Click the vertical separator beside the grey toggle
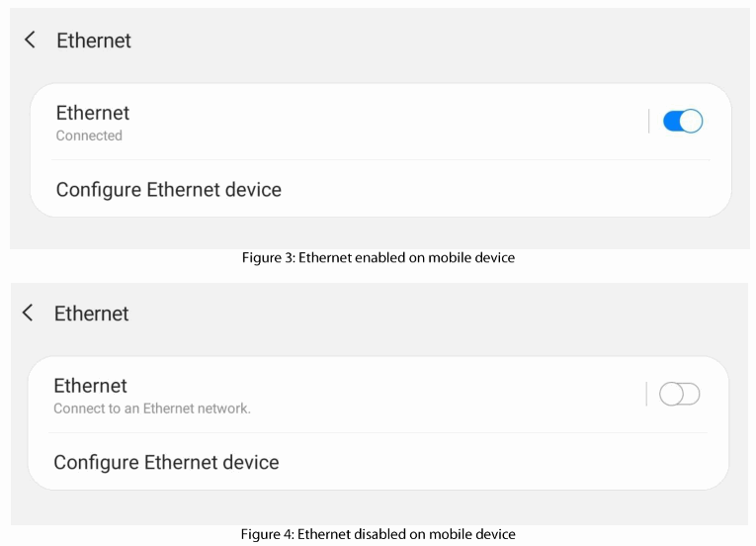The width and height of the screenshot is (756, 546). point(646,395)
